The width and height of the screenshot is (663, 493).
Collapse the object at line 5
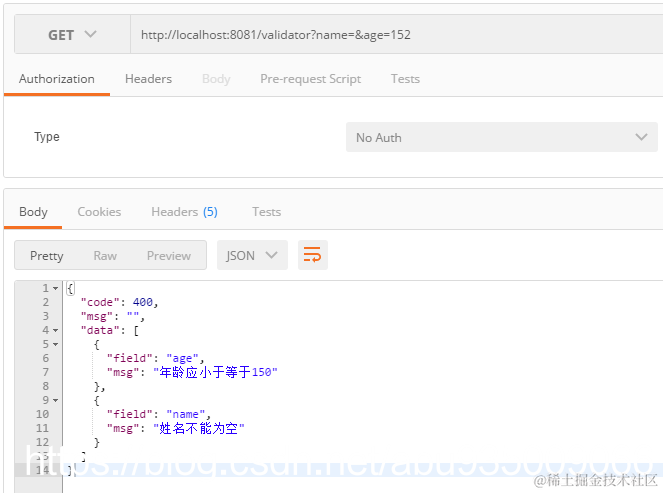coord(56,344)
